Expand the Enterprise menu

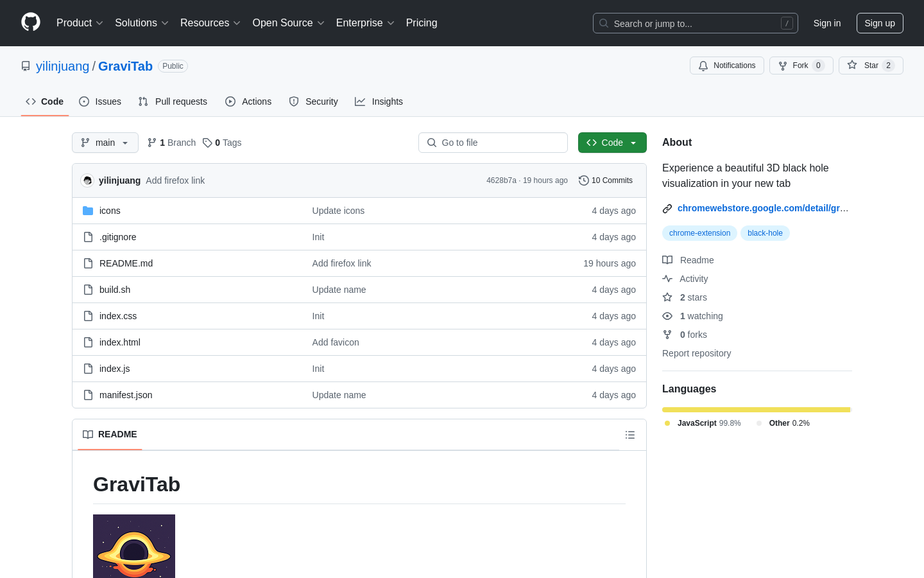pos(365,23)
